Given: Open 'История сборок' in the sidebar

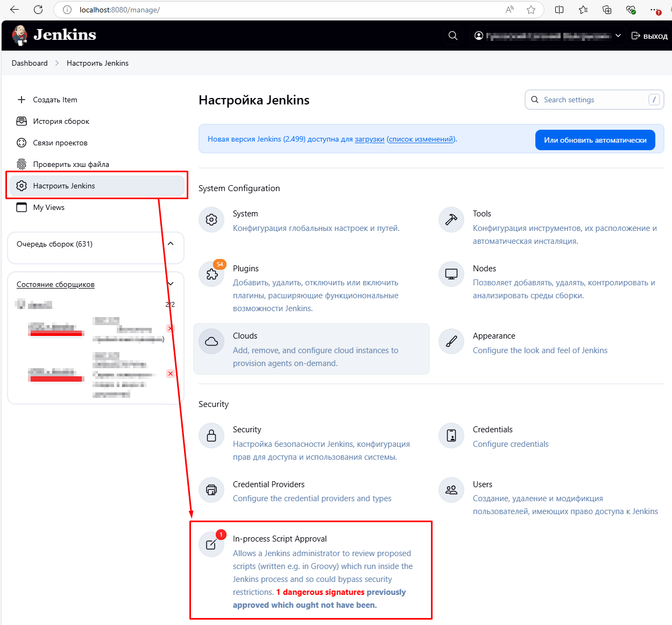Looking at the screenshot, I should coord(61,121).
